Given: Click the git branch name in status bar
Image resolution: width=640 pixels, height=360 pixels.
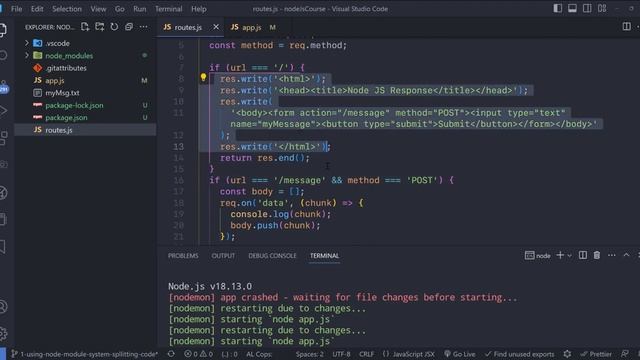Looking at the screenshot, I should 84,354.
